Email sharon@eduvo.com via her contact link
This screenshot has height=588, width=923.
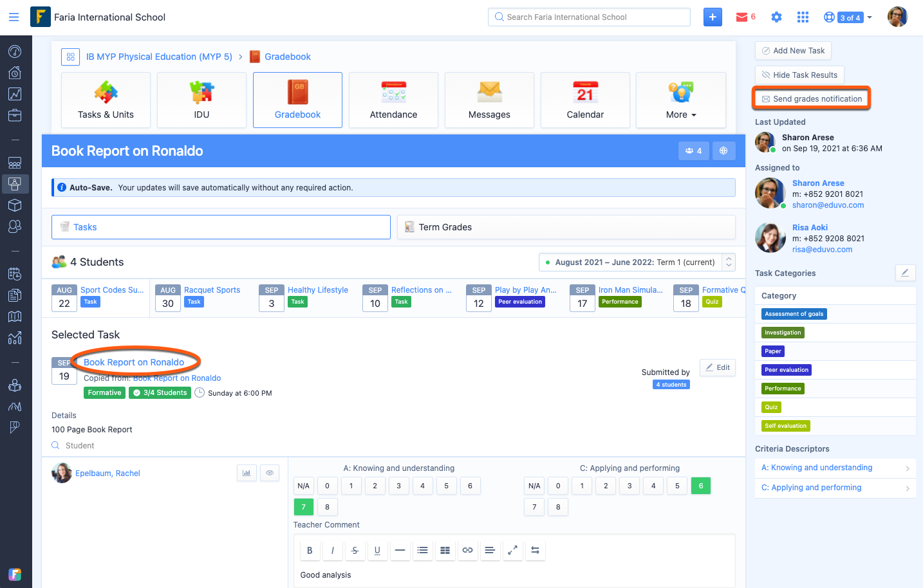pyautogui.click(x=828, y=205)
